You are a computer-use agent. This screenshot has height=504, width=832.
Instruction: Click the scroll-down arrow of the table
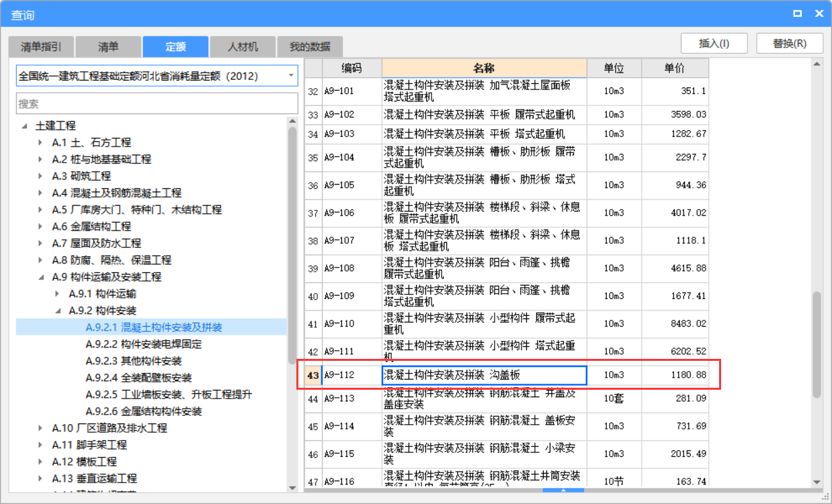(x=817, y=481)
